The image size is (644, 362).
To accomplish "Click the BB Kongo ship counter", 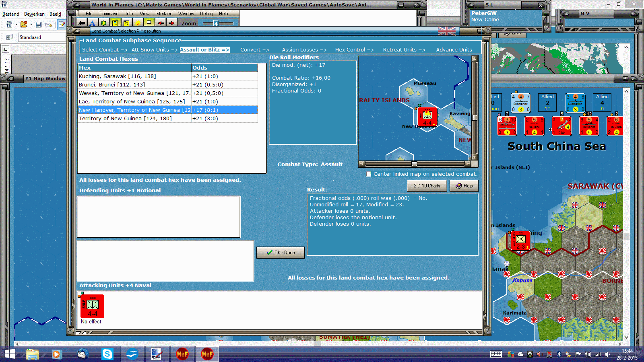I will (x=589, y=126).
